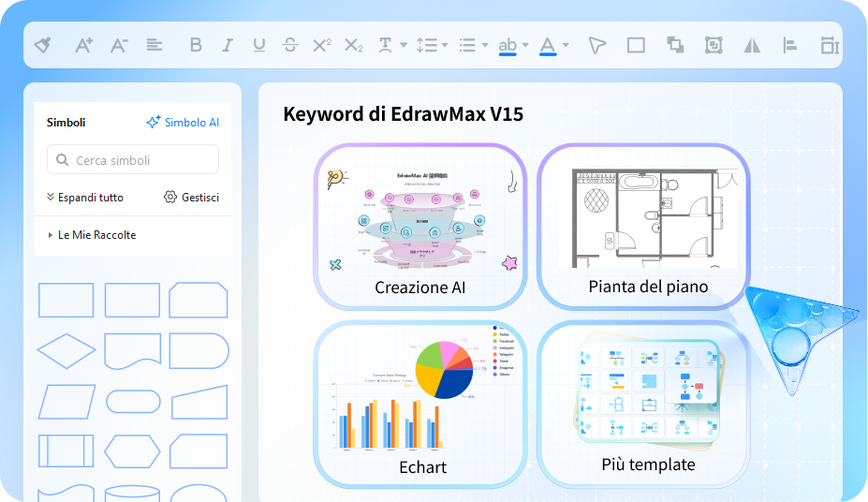Toggle Subscript formatting

353,45
